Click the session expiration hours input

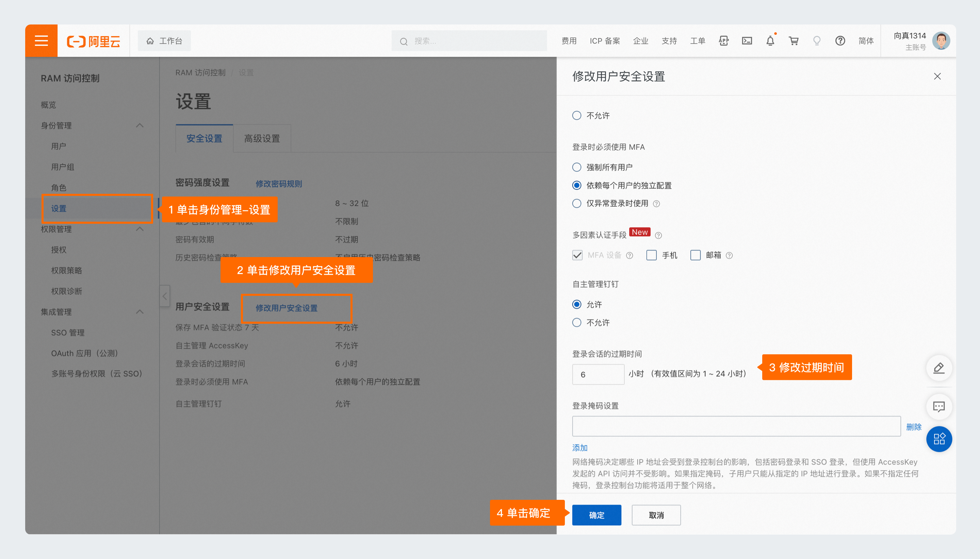(x=598, y=374)
